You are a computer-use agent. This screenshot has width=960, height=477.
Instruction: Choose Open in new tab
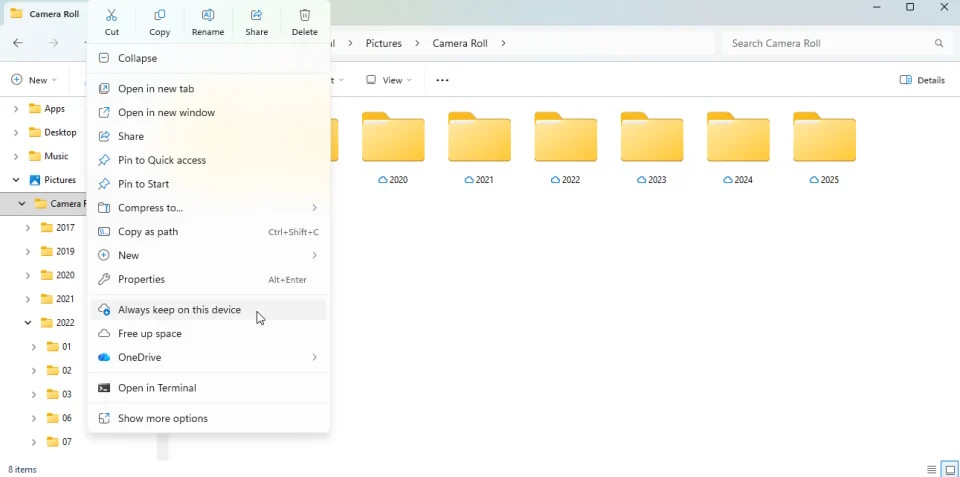208,89
